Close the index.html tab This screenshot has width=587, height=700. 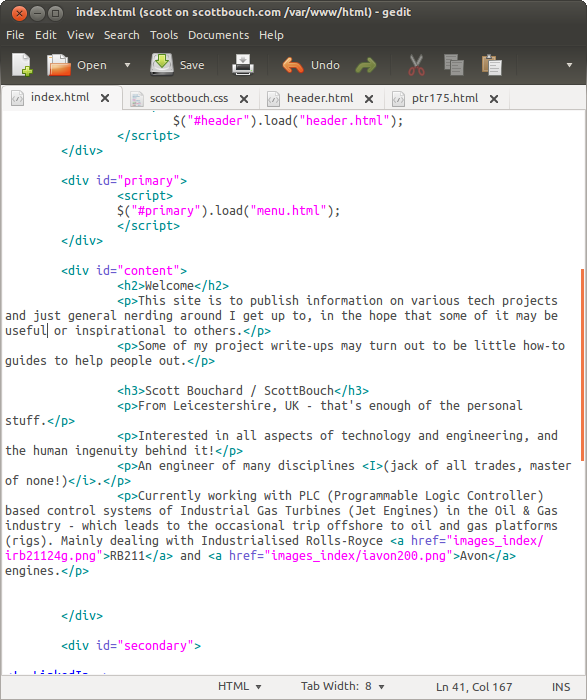click(x=105, y=98)
